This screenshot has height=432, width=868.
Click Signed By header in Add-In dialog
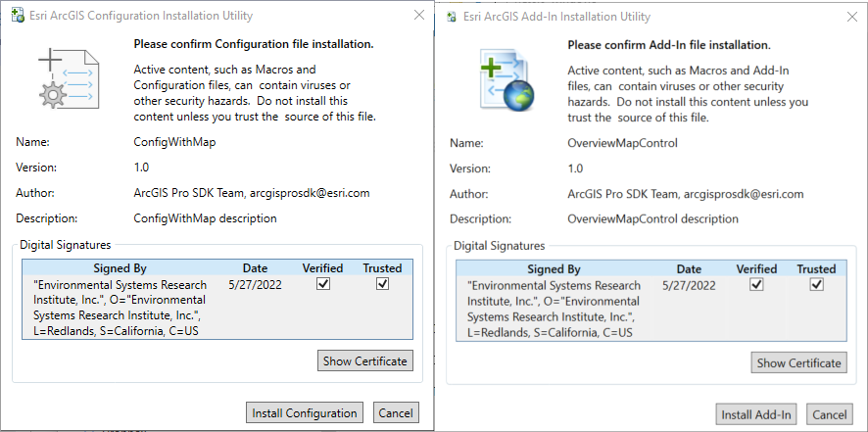tap(554, 269)
